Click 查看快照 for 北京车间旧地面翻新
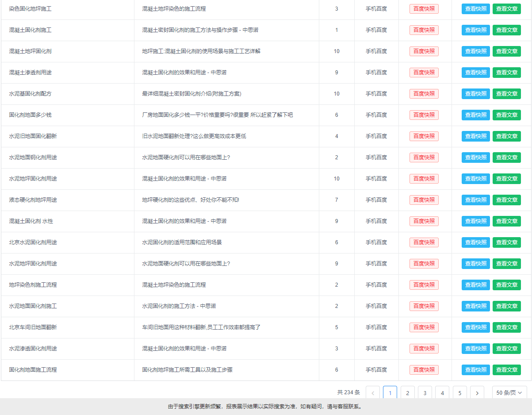 [476, 327]
